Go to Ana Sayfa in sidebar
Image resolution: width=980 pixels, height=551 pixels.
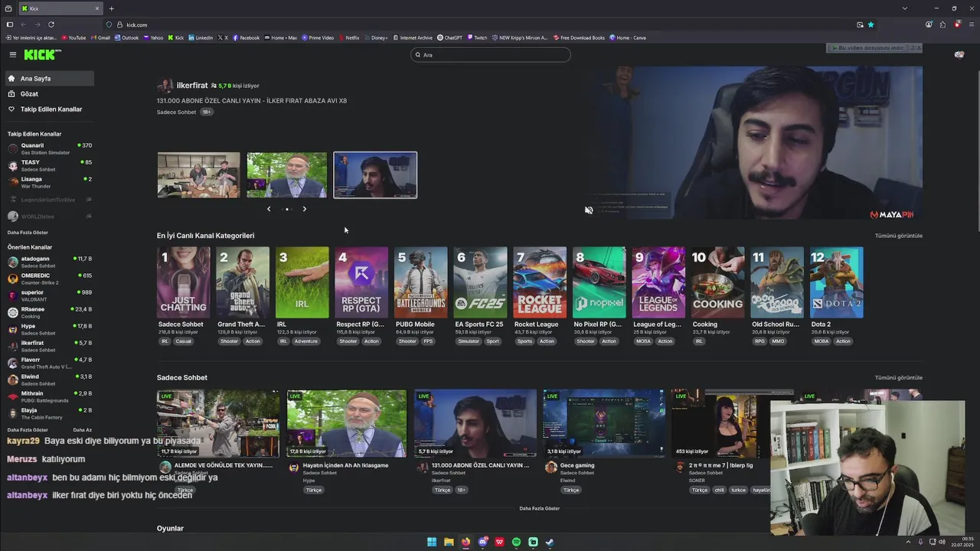[49, 78]
